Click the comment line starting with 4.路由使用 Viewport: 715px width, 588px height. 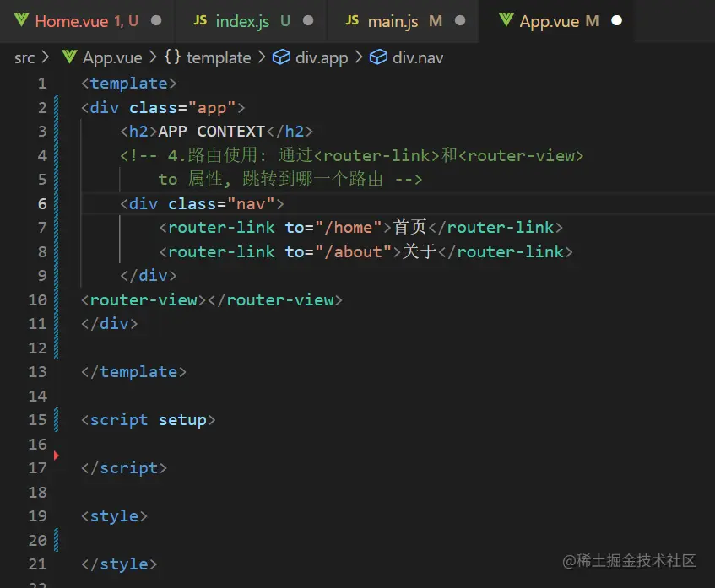[351, 155]
